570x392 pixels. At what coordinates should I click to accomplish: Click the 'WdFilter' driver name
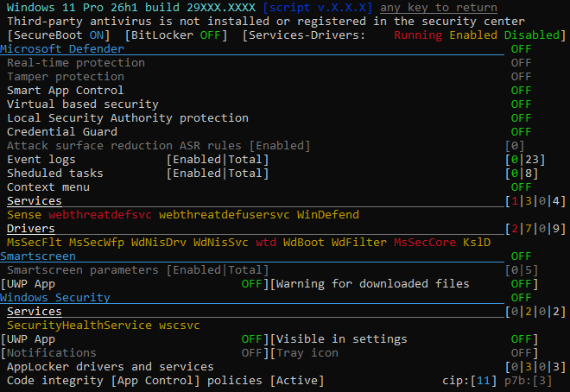[359, 242]
